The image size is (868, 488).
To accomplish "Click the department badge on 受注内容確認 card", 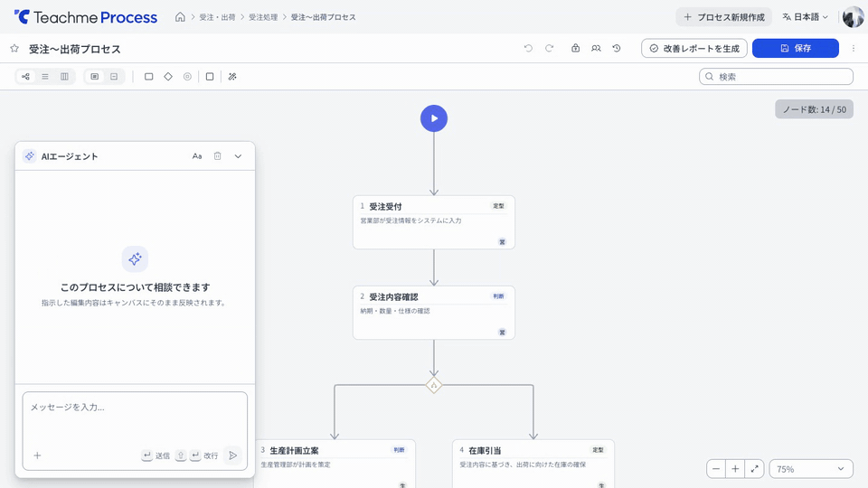I will 502,333.
